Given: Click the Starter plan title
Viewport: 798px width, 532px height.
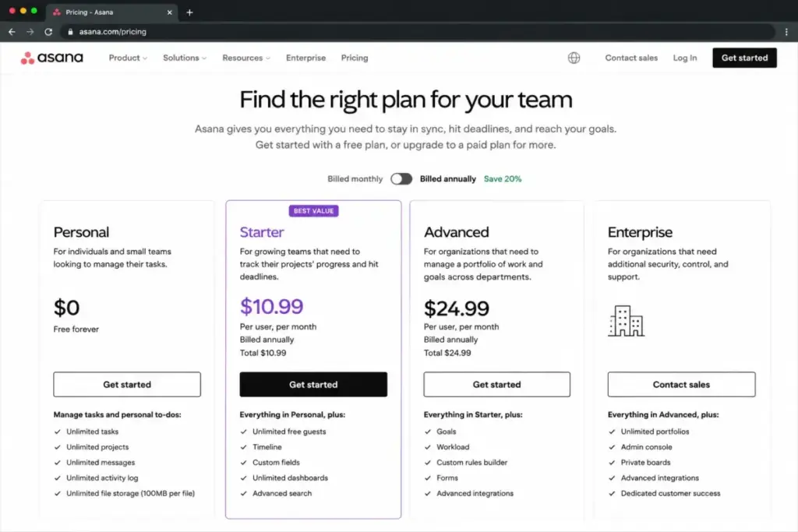Looking at the screenshot, I should pyautogui.click(x=262, y=232).
